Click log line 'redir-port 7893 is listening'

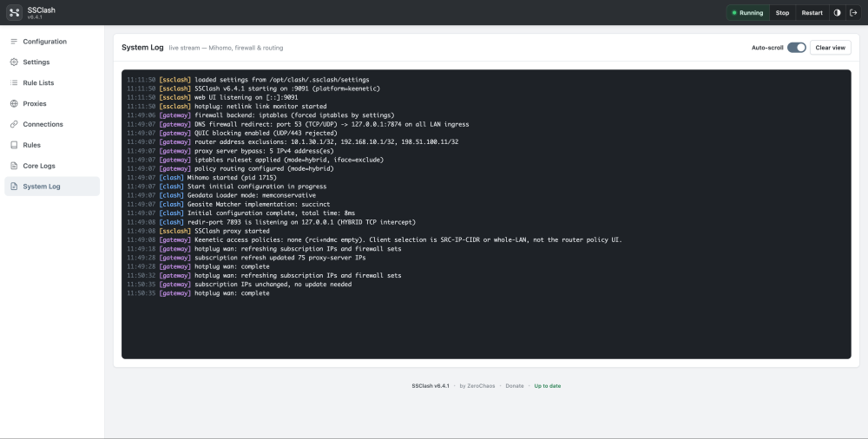point(271,222)
